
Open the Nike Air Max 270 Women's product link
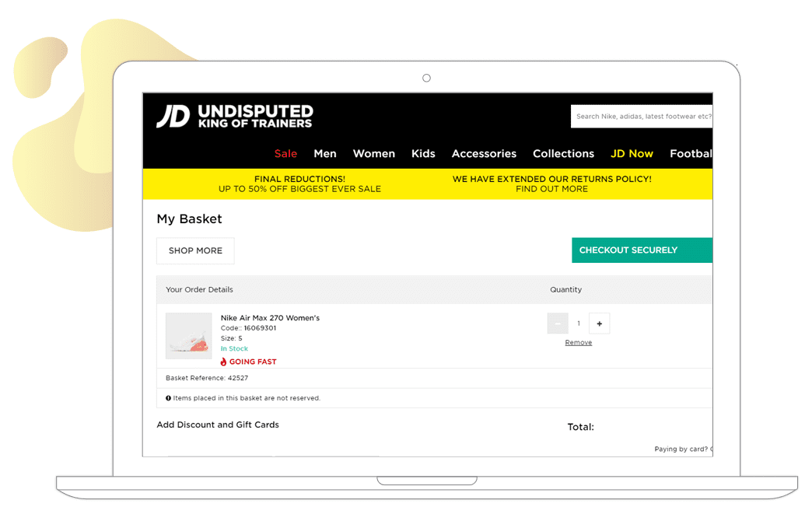271,318
